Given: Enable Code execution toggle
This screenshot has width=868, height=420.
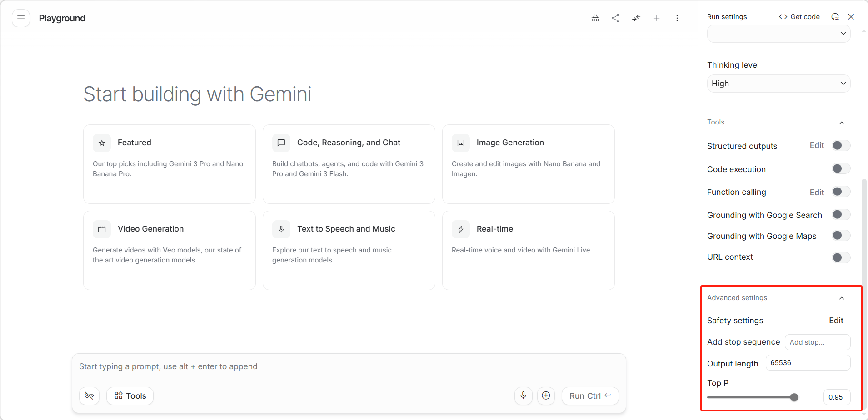Looking at the screenshot, I should point(841,169).
